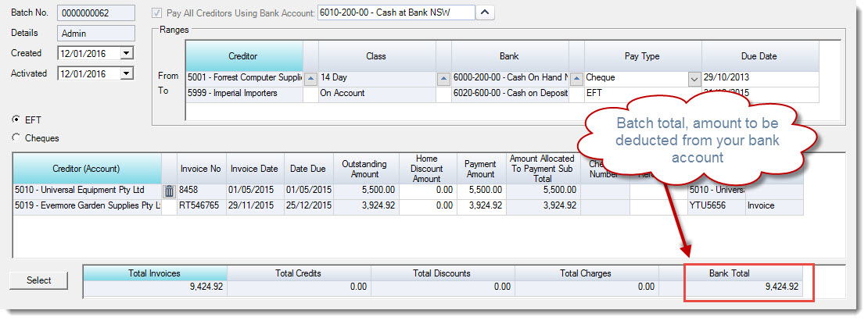
Task: Click the Total Charges header
Action: coord(585,273)
